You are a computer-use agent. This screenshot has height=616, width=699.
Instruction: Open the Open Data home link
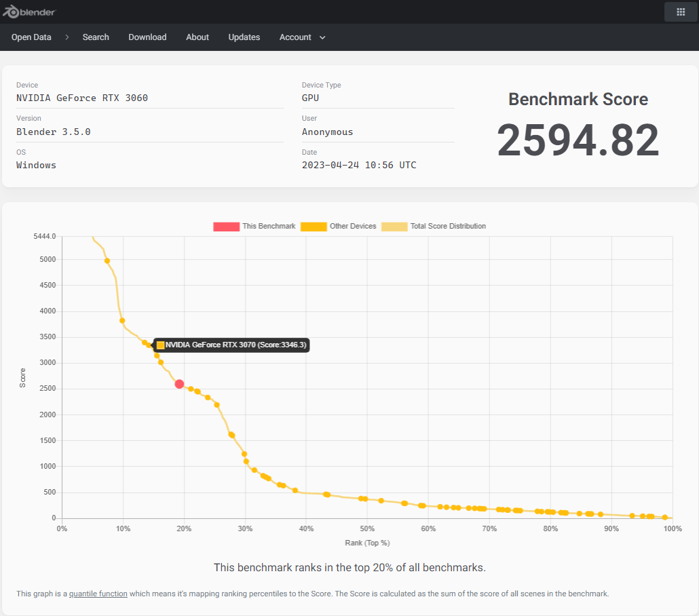31,37
